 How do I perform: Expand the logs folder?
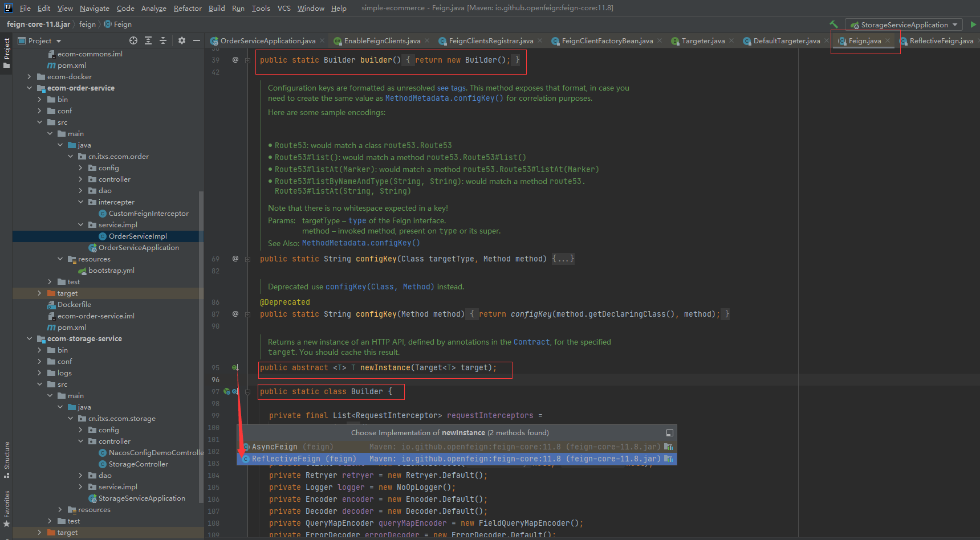39,373
